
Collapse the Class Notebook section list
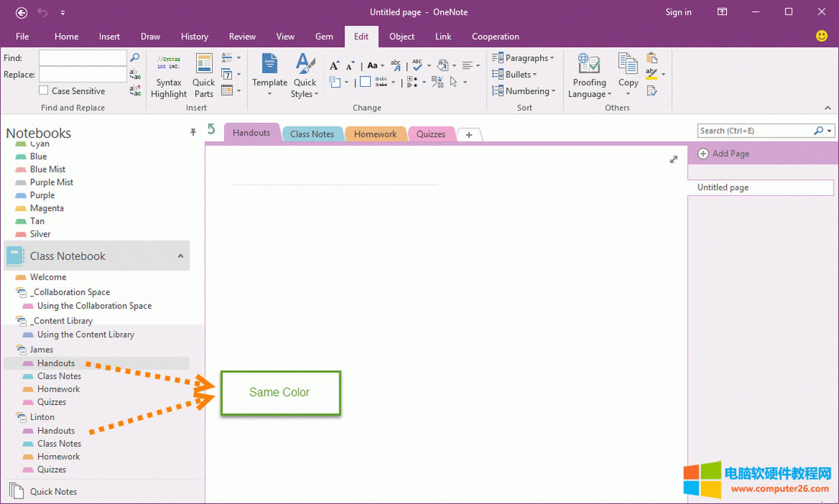pos(181,256)
